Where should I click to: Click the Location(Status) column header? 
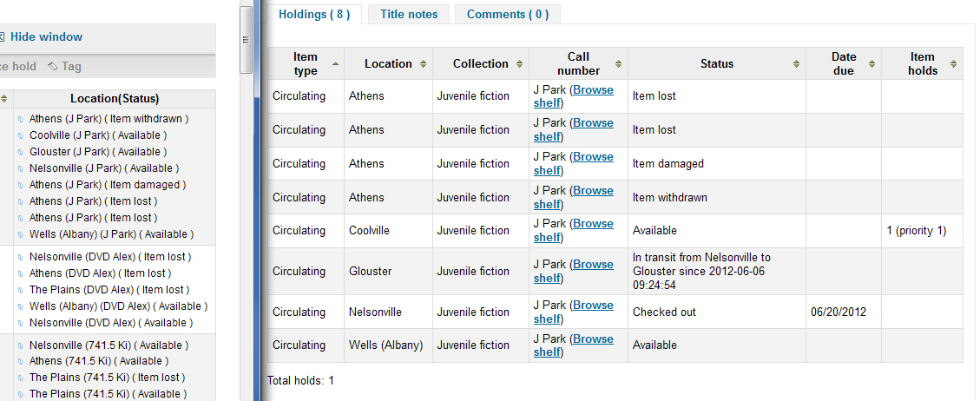coord(115,99)
